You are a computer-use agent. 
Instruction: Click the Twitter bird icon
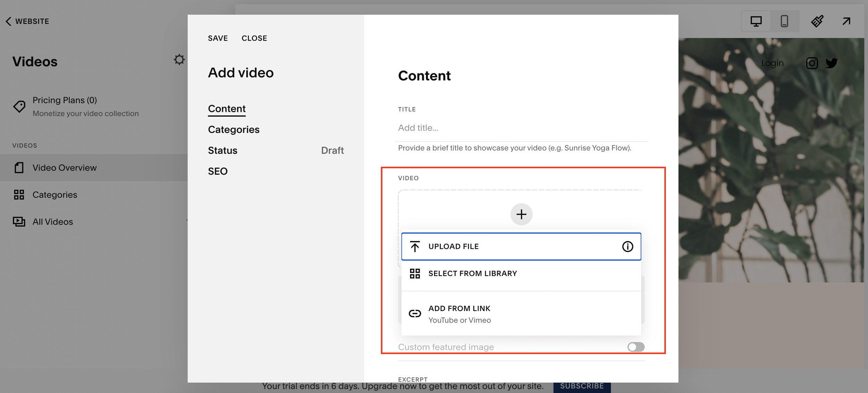tap(832, 63)
